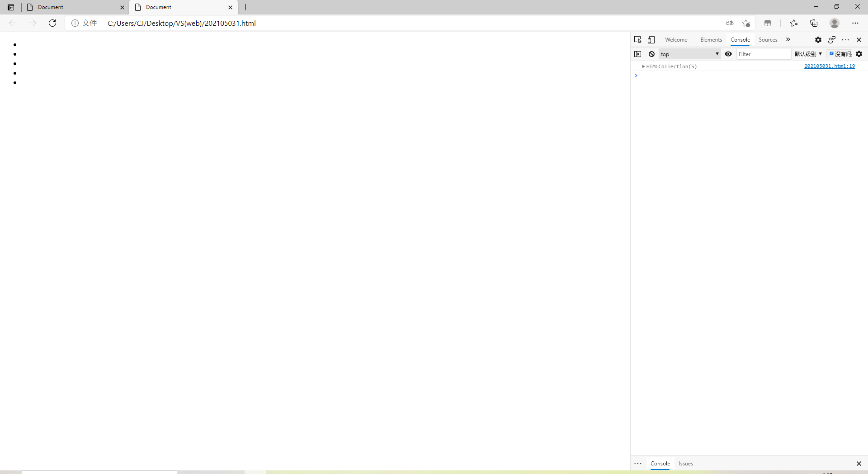Refresh the current page
The height and width of the screenshot is (474, 868).
(x=52, y=23)
